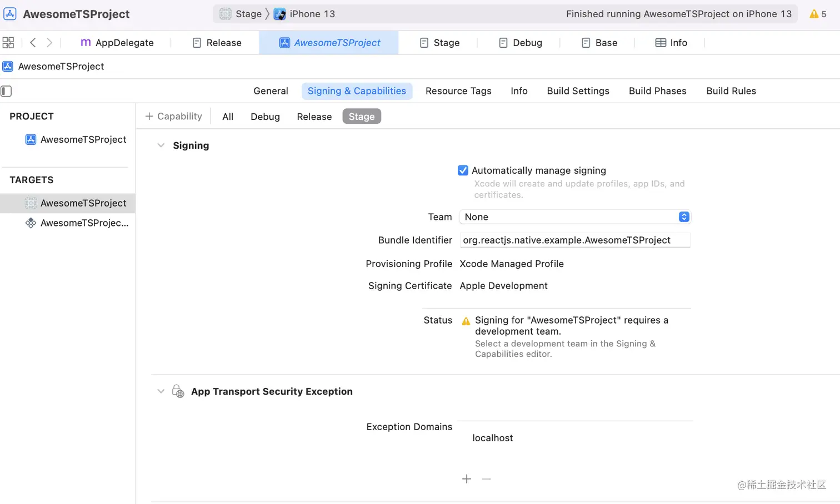Open the Info target settings tab
This screenshot has width=840, height=504.
[519, 91]
